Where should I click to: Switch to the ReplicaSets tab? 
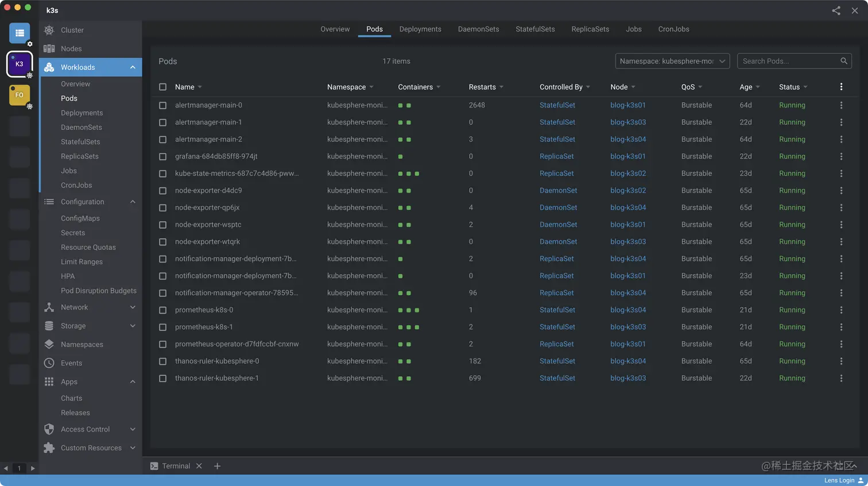[x=590, y=29]
